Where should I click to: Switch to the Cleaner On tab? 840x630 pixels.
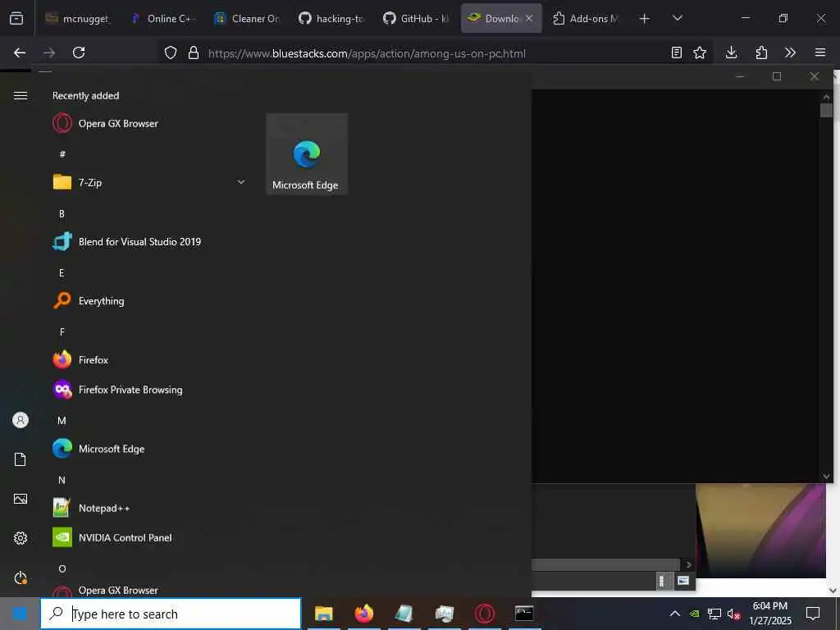pyautogui.click(x=246, y=19)
